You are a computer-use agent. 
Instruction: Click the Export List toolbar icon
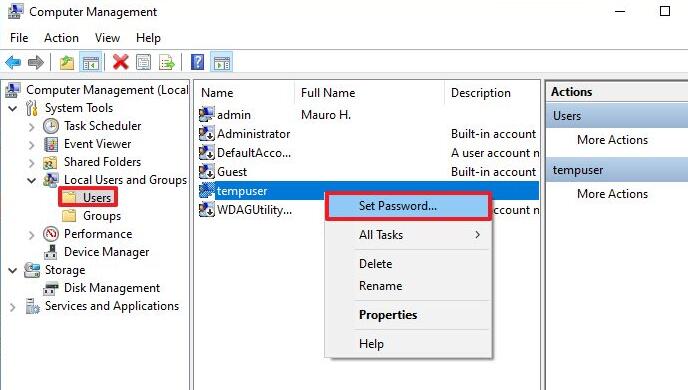tap(166, 62)
